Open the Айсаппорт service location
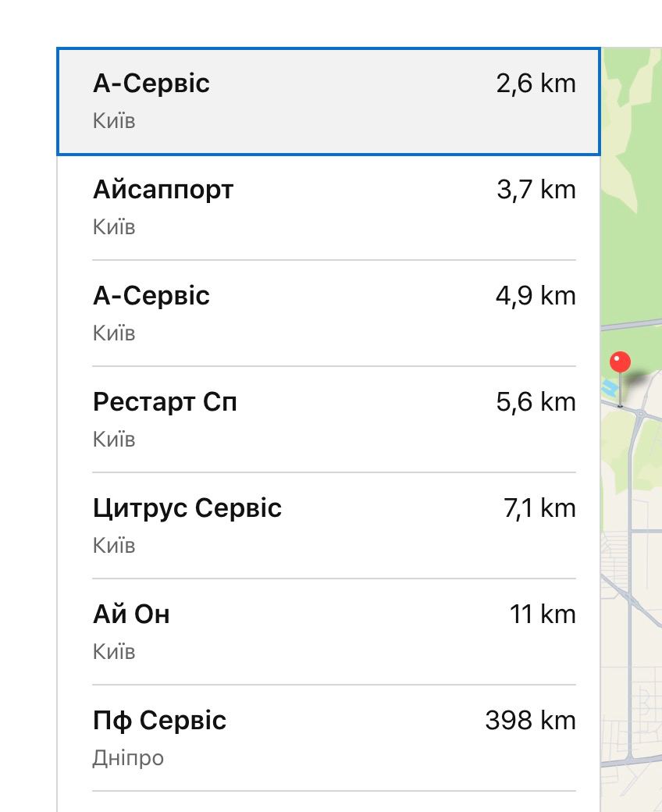 (x=328, y=207)
